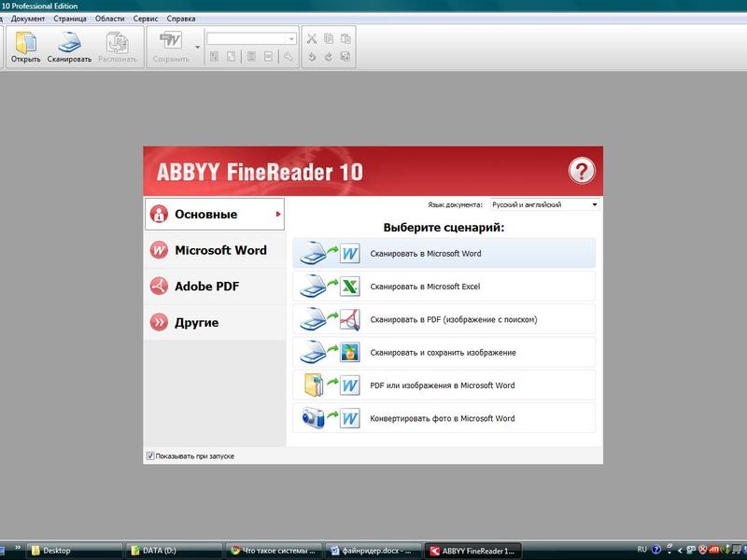Click the blue help icon in the system tray
Image resolution: width=747 pixels, height=560 pixels.
tap(656, 550)
